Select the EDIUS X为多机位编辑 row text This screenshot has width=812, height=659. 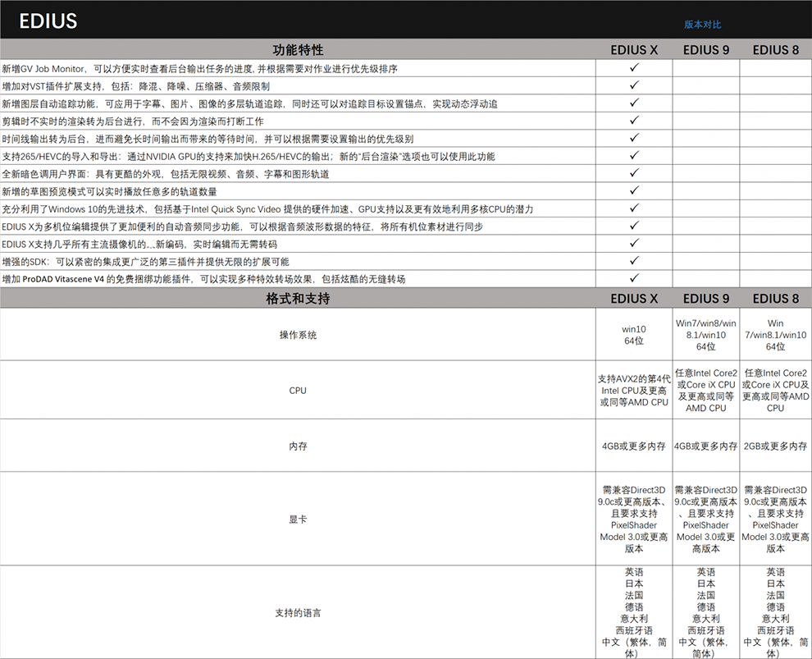point(242,227)
